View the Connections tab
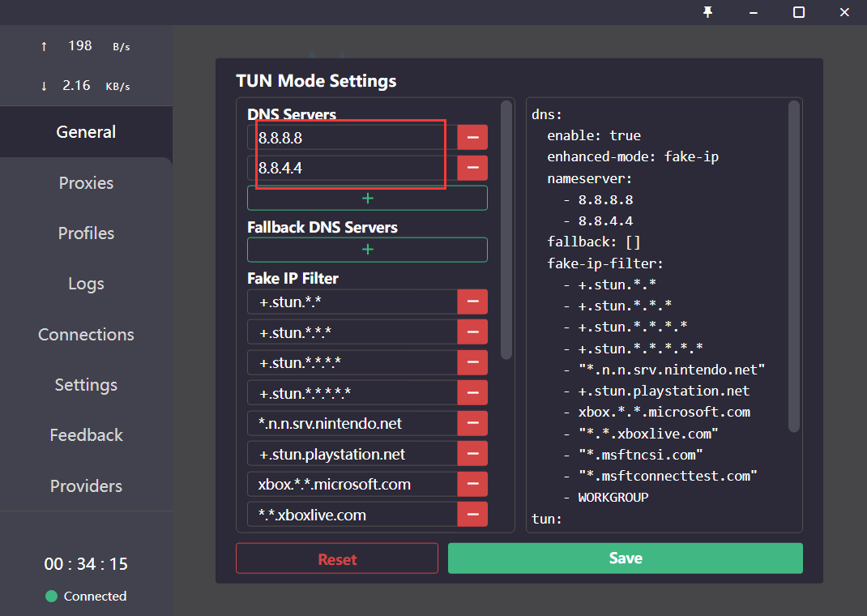867x616 pixels. click(x=86, y=334)
